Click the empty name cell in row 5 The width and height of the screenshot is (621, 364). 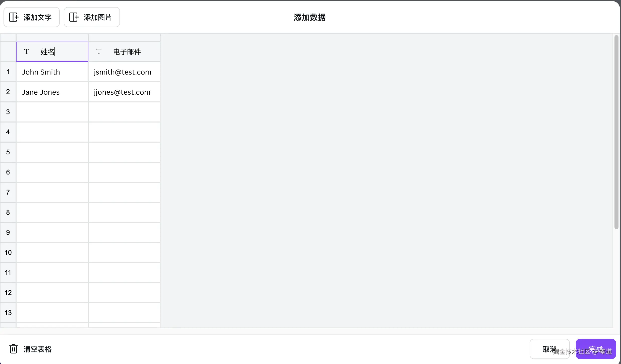point(52,152)
